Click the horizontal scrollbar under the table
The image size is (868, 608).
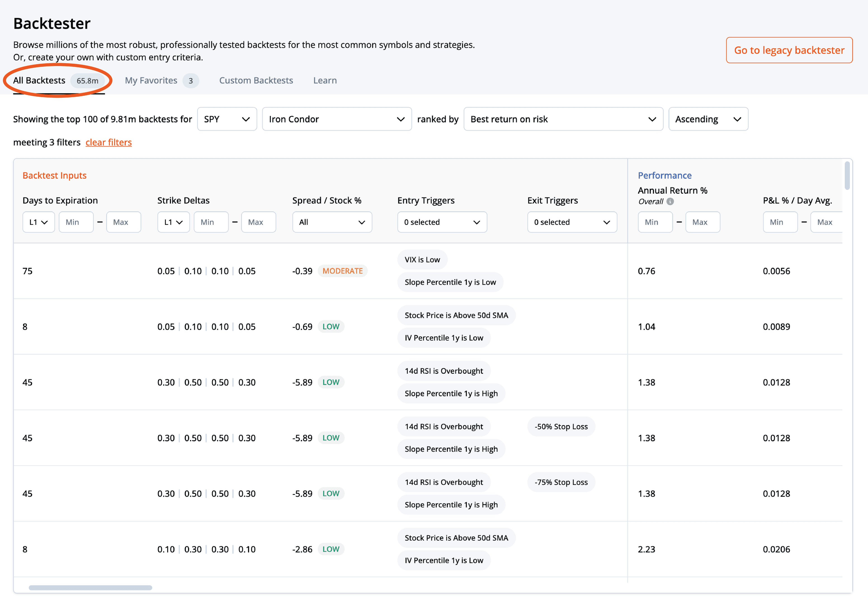pos(90,588)
